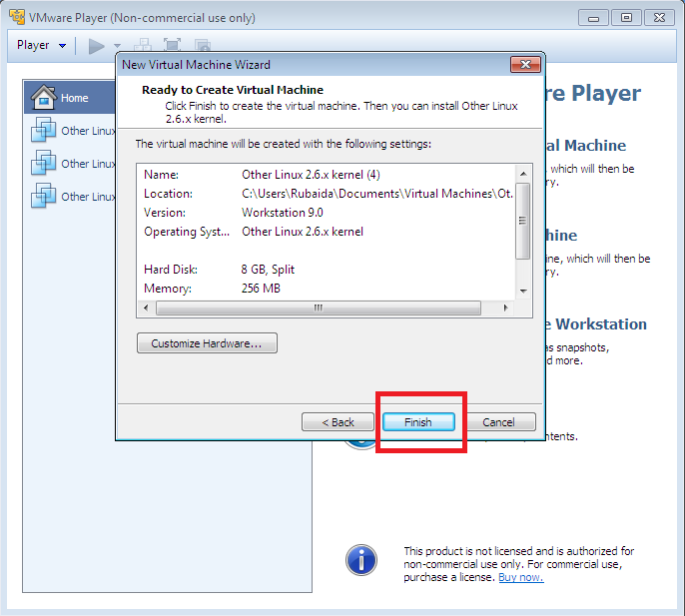Minimize the VMware Player window

coord(593,18)
